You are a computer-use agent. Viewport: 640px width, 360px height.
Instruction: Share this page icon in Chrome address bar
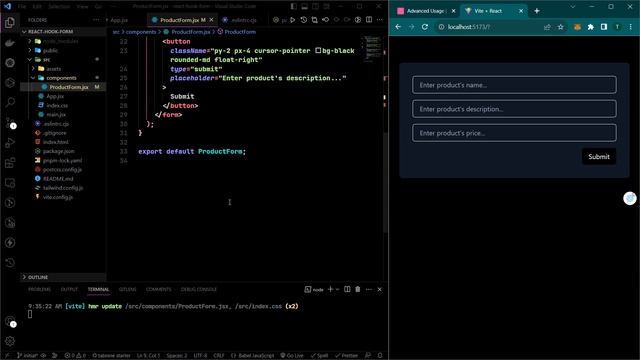tap(547, 27)
